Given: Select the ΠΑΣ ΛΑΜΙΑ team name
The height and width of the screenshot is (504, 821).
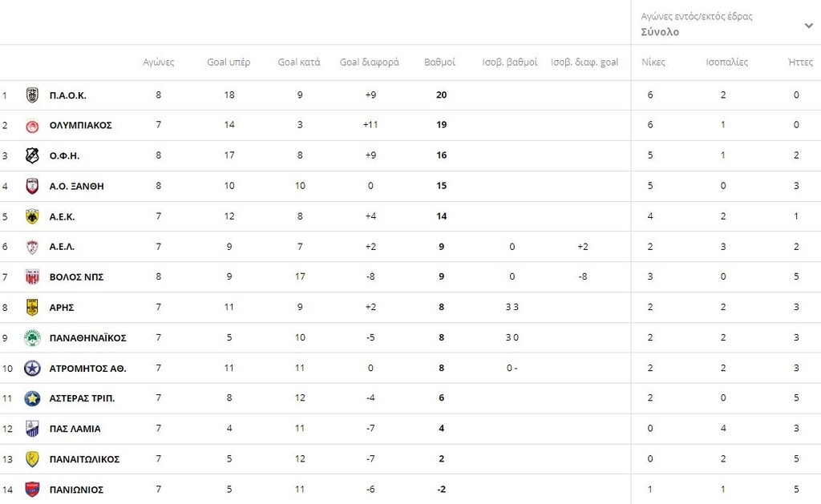Looking at the screenshot, I should [x=75, y=429].
